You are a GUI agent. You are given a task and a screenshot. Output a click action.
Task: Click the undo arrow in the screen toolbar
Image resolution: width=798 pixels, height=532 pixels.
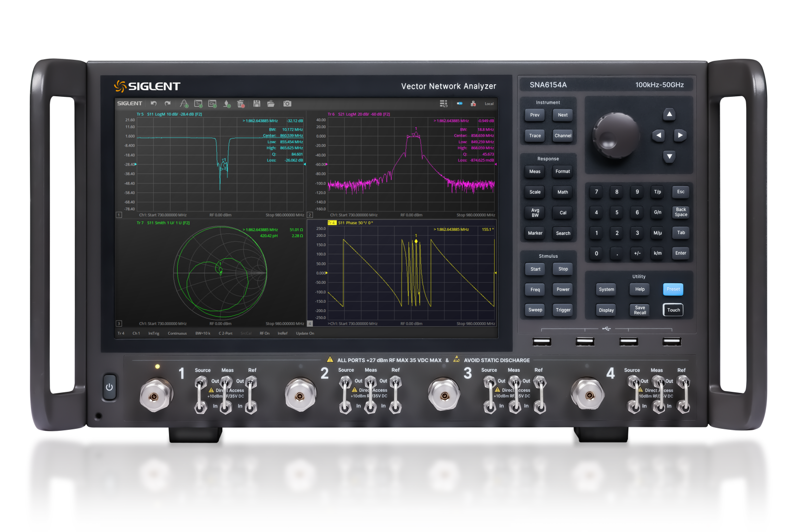pos(154,104)
